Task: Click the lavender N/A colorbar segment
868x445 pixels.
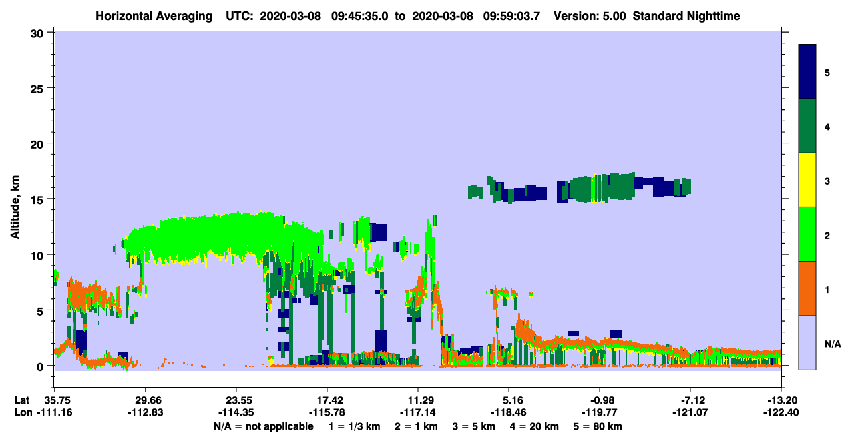Action: click(807, 342)
